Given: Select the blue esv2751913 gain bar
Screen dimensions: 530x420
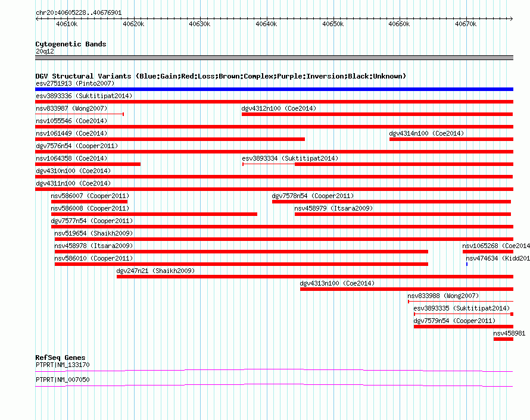Looking at the screenshot, I should [x=274, y=89].
